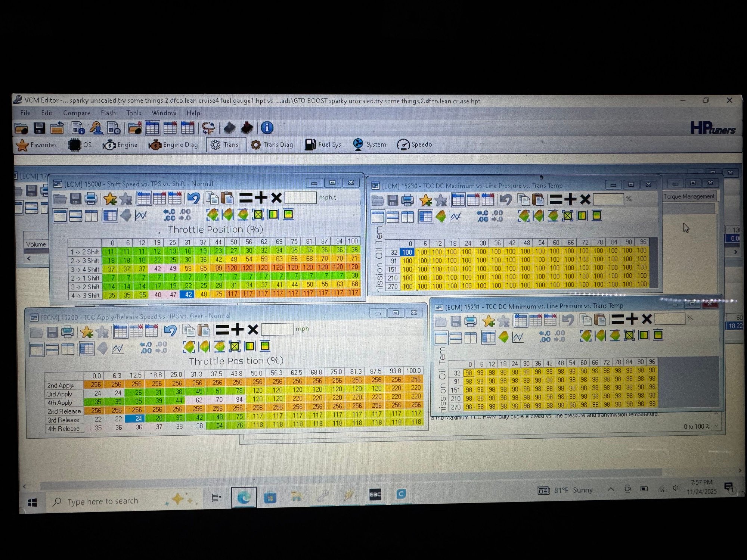Image resolution: width=747 pixels, height=560 pixels.
Task: Click the Paste clipboard icon in TCC Apply/Release window
Action: click(x=204, y=330)
